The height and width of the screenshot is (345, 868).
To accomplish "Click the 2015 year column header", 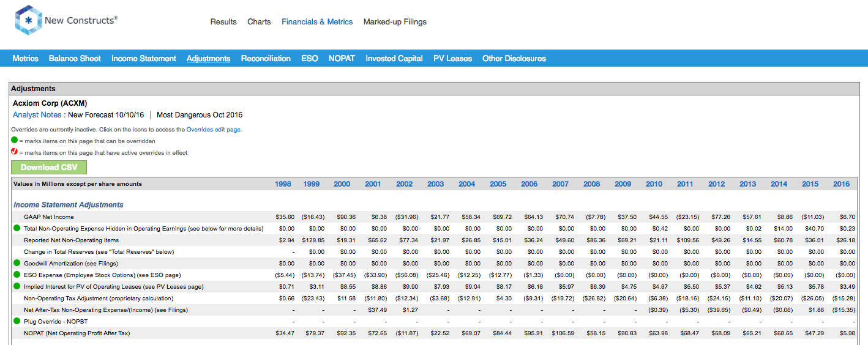I will [x=810, y=184].
